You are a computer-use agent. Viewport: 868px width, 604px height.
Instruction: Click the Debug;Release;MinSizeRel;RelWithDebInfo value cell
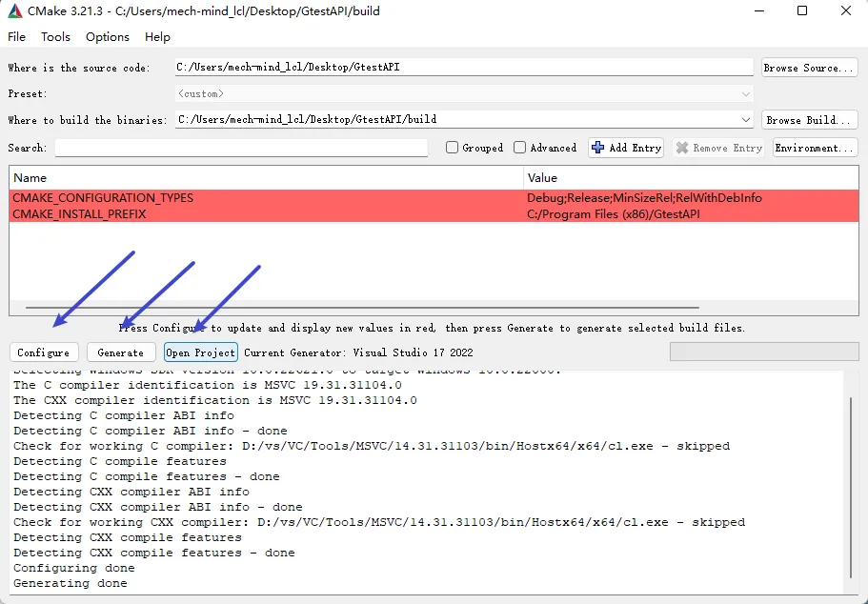pyautogui.click(x=644, y=197)
